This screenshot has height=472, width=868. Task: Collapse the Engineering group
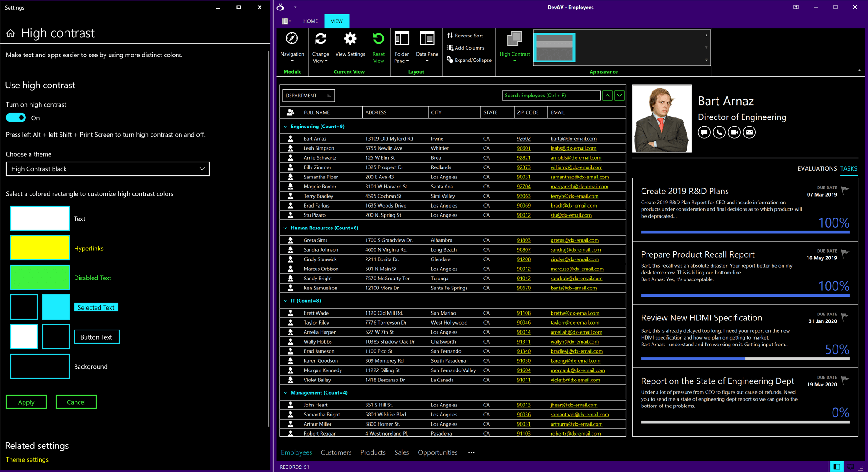click(285, 126)
